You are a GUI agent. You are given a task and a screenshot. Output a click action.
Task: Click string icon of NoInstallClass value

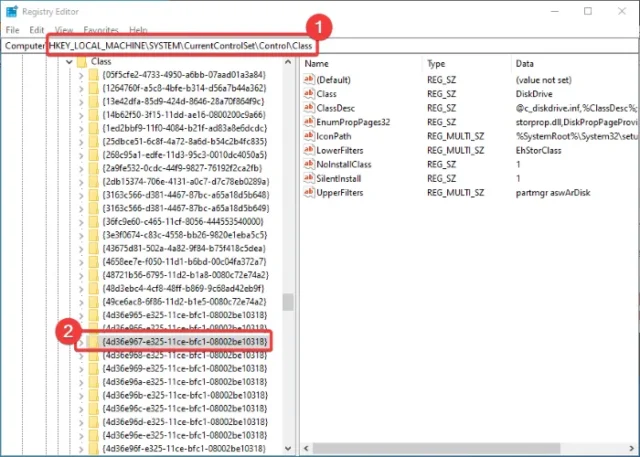click(309, 164)
